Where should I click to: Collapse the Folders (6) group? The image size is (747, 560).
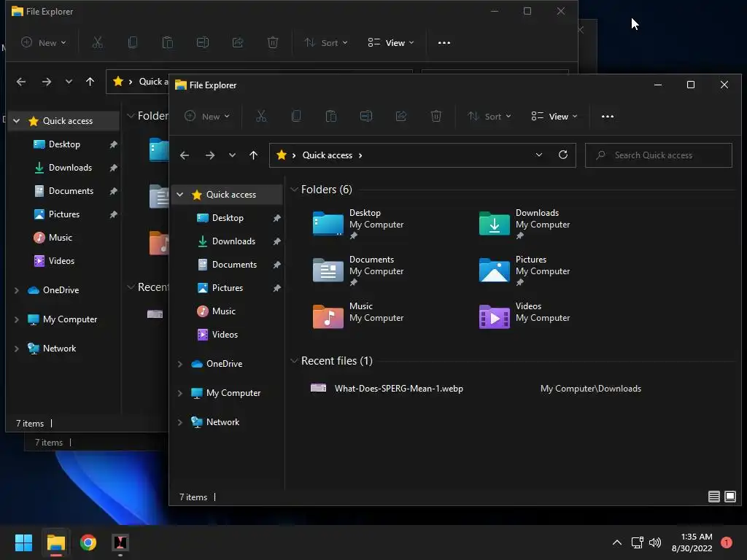coord(294,190)
